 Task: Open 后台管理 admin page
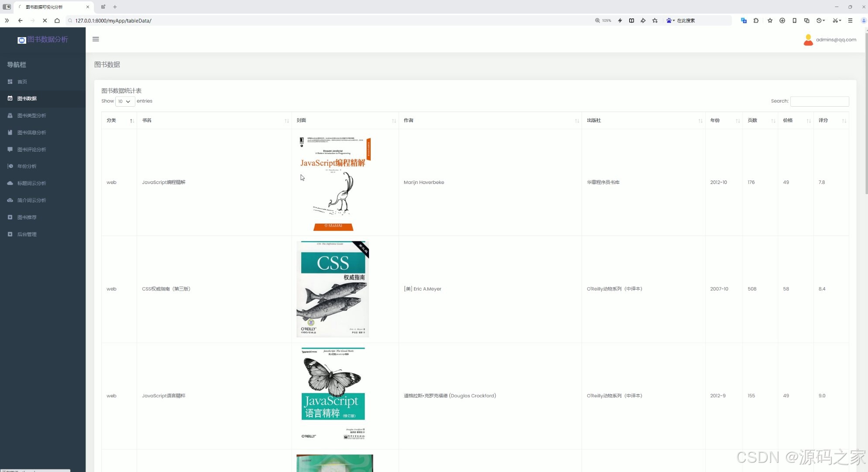27,234
